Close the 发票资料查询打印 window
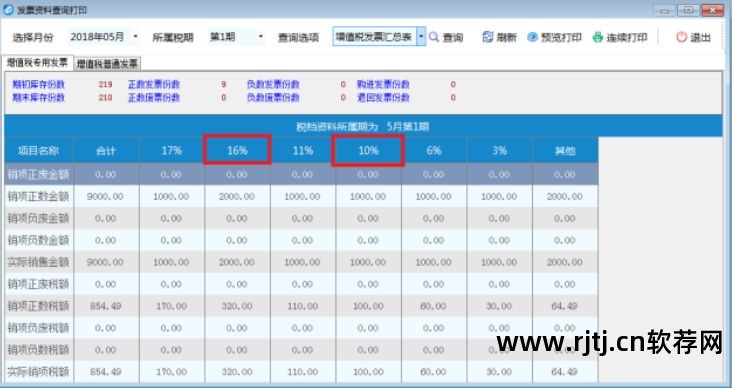Screen dimensions: 732x388 pyautogui.click(x=713, y=10)
